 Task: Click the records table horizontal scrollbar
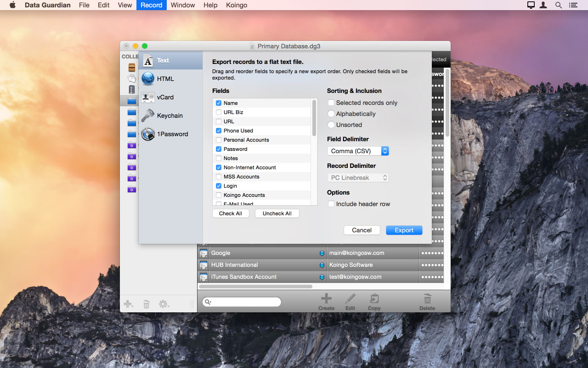pyautogui.click(x=255, y=286)
